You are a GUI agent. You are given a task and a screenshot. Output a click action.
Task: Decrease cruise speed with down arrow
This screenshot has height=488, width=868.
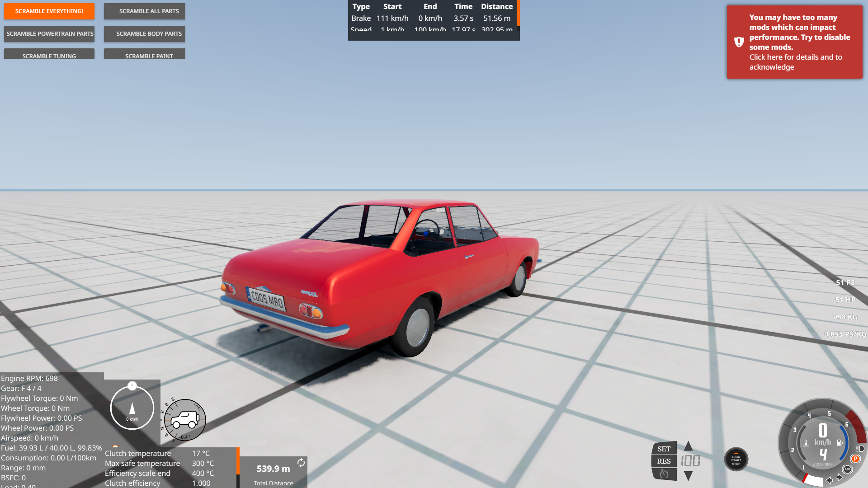coord(688,476)
